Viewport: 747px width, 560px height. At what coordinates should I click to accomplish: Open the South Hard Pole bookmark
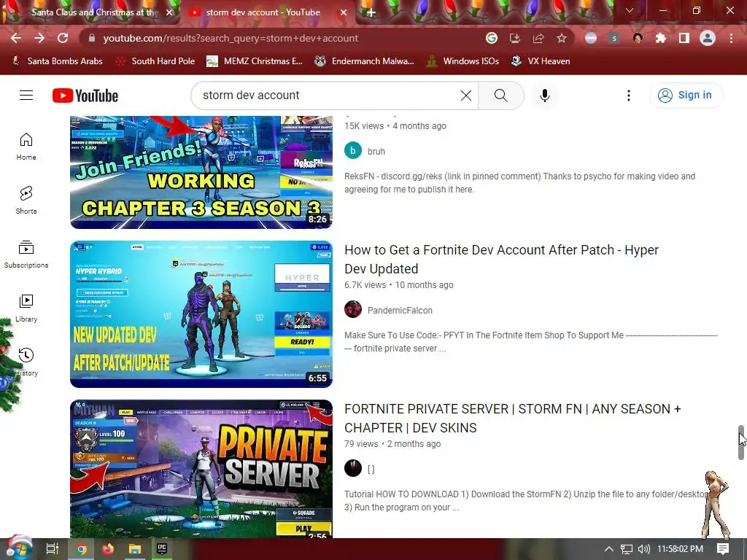tap(156, 61)
